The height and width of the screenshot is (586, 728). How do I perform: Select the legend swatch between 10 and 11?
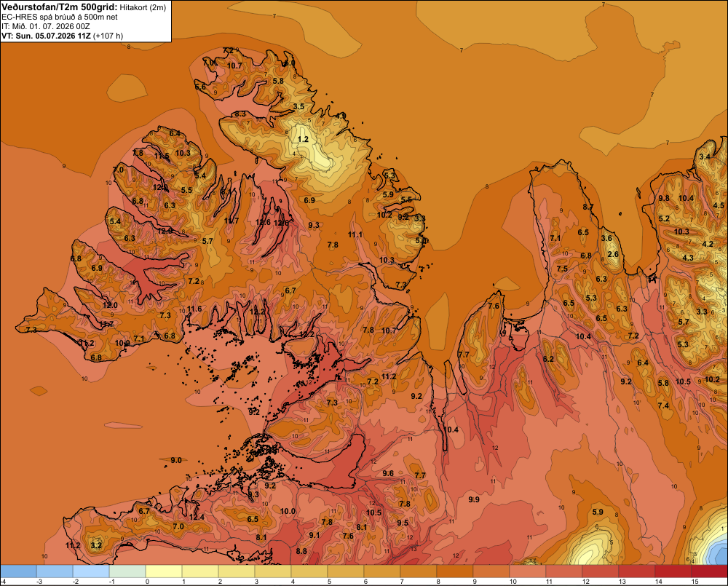528,571
